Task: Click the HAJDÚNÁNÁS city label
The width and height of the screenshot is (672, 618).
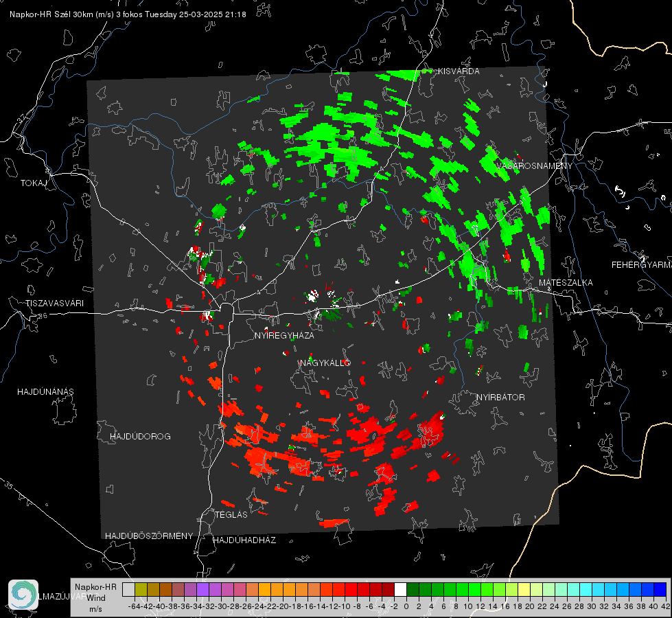Action: click(45, 391)
